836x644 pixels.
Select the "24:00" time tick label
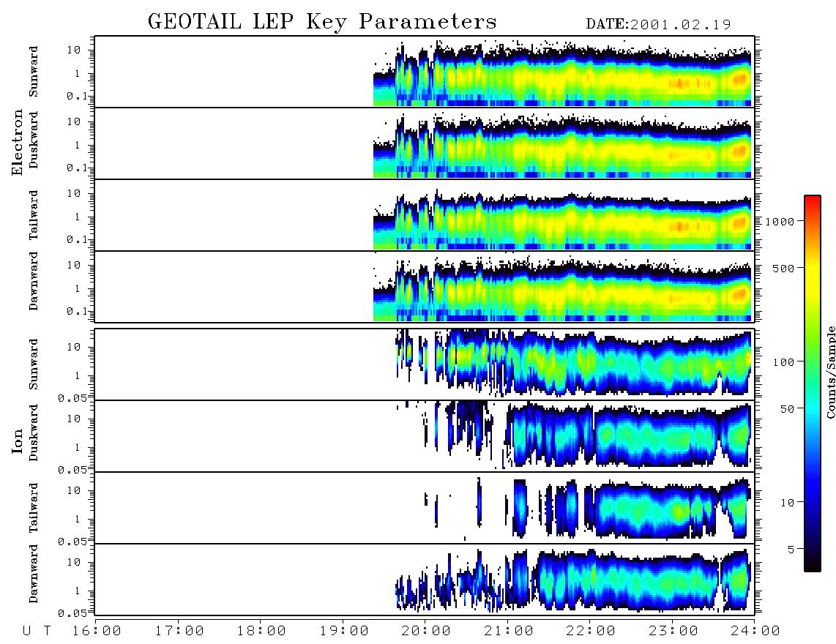click(755, 631)
